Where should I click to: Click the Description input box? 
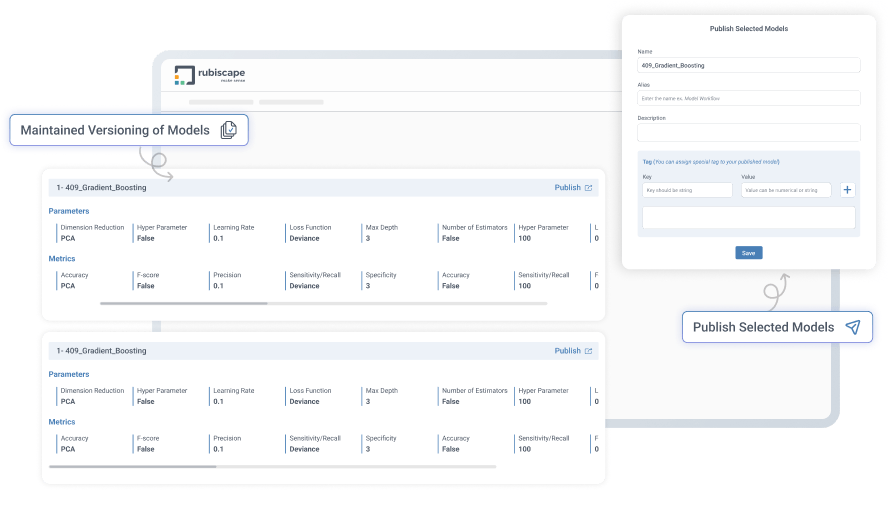tap(748, 132)
